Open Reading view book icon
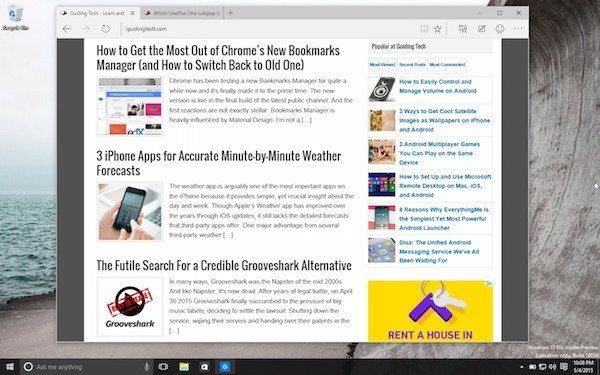The width and height of the screenshot is (600, 375). point(424,29)
